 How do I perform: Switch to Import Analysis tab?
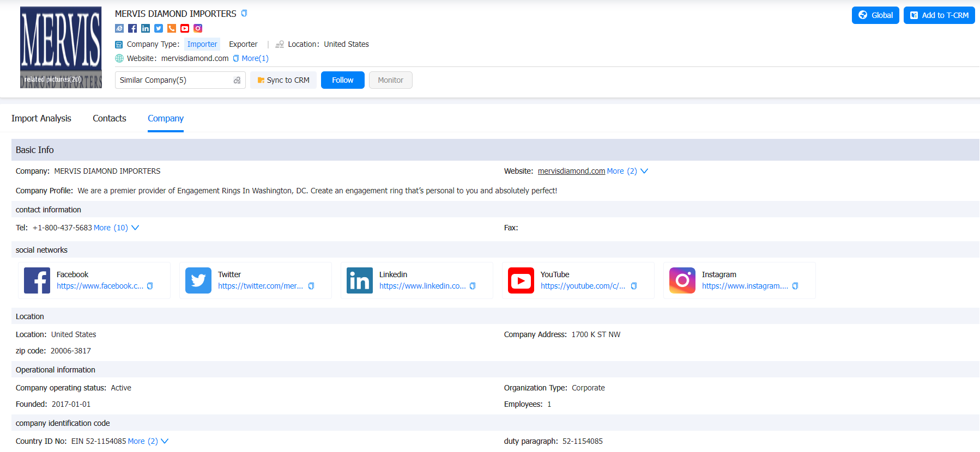(41, 118)
